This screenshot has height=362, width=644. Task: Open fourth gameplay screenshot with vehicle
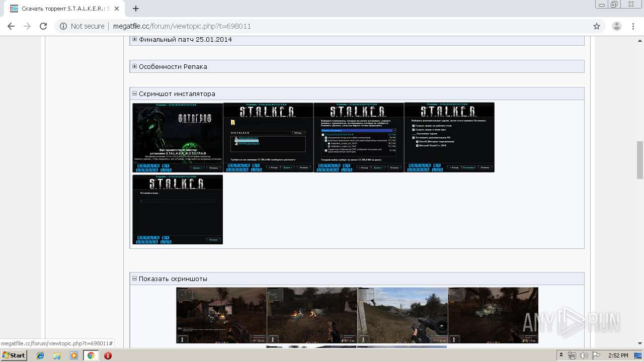coord(493,315)
